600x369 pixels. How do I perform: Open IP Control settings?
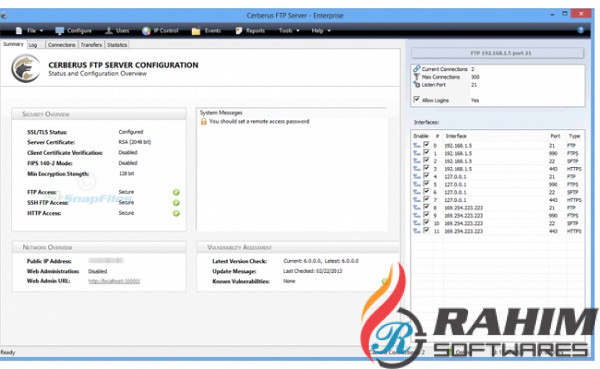(x=160, y=31)
